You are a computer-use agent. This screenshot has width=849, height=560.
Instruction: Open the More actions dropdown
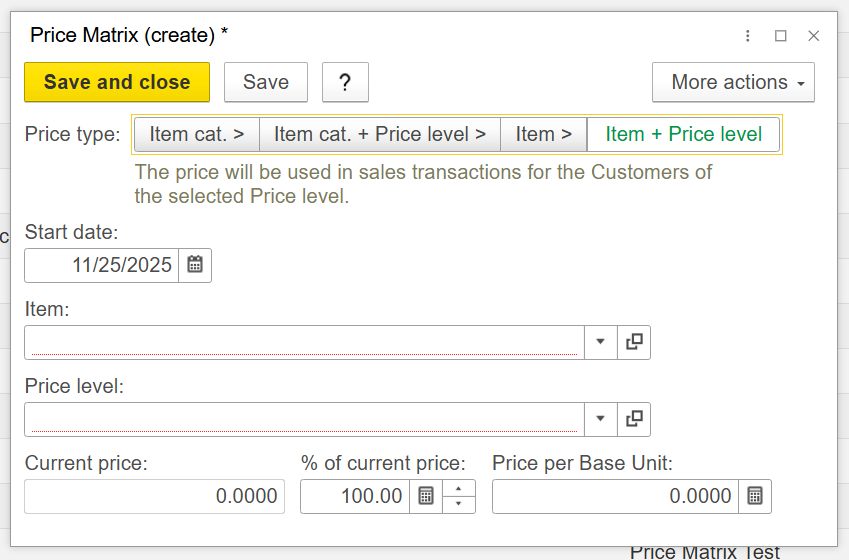click(x=733, y=82)
